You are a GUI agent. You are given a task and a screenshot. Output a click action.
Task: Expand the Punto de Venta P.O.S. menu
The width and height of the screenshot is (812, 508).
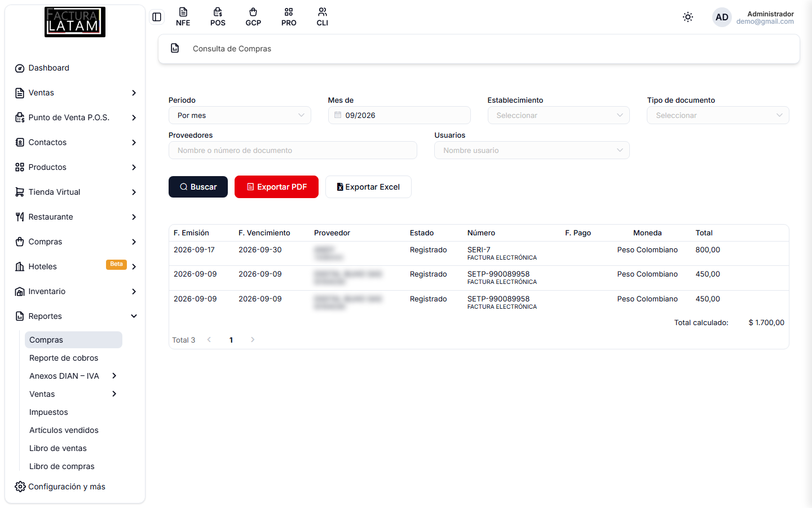coord(75,117)
